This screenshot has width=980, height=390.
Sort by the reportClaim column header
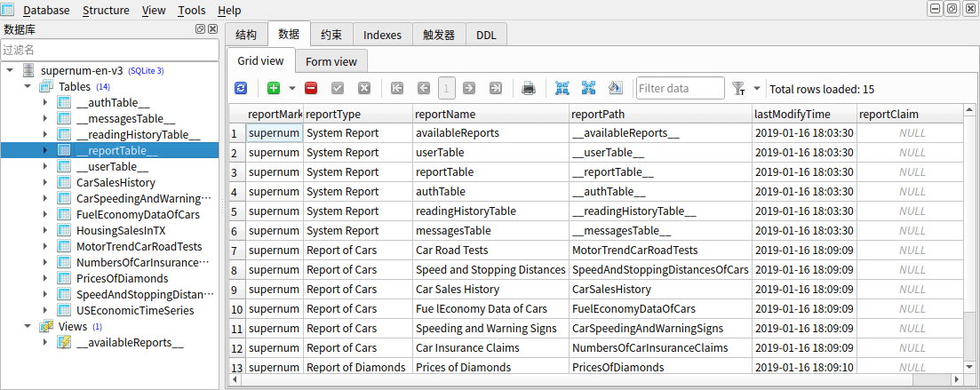(909, 114)
